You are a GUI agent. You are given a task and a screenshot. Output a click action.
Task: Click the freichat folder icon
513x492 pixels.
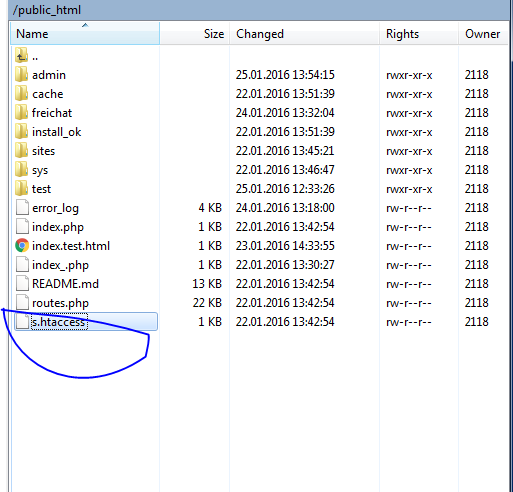[x=22, y=112]
